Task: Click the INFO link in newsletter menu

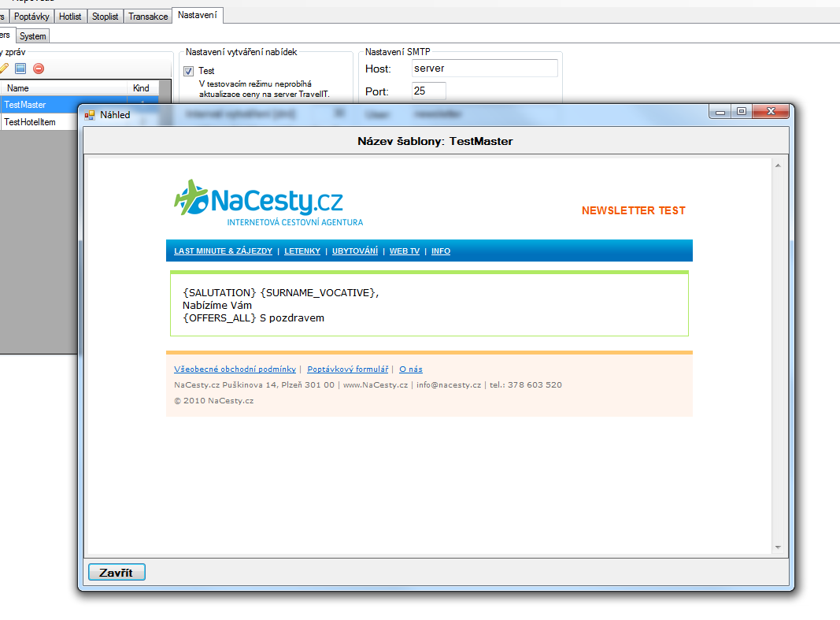Action: [x=441, y=251]
